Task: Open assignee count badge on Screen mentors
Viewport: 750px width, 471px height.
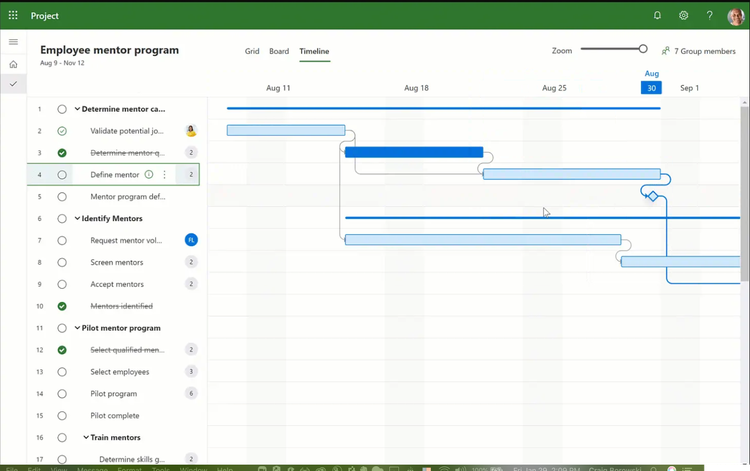Action: coord(191,262)
